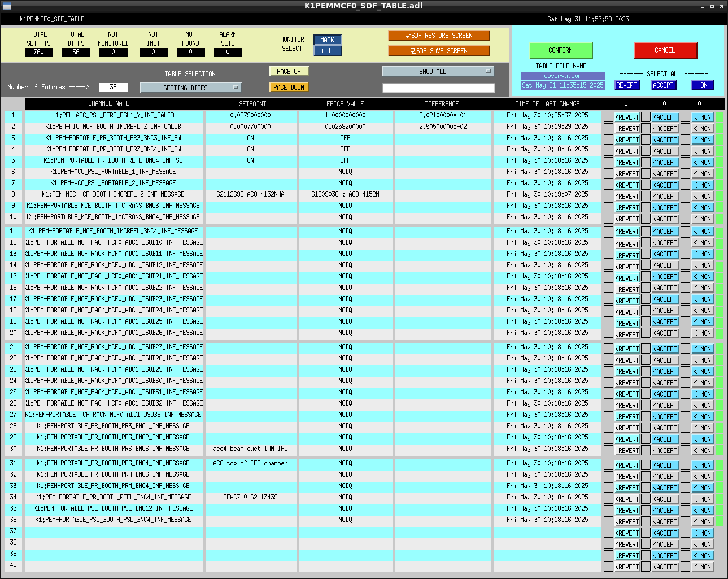Revert row 1 PSL1_Y_INF_CALIB setting
This screenshot has height=579, width=728.
point(627,117)
